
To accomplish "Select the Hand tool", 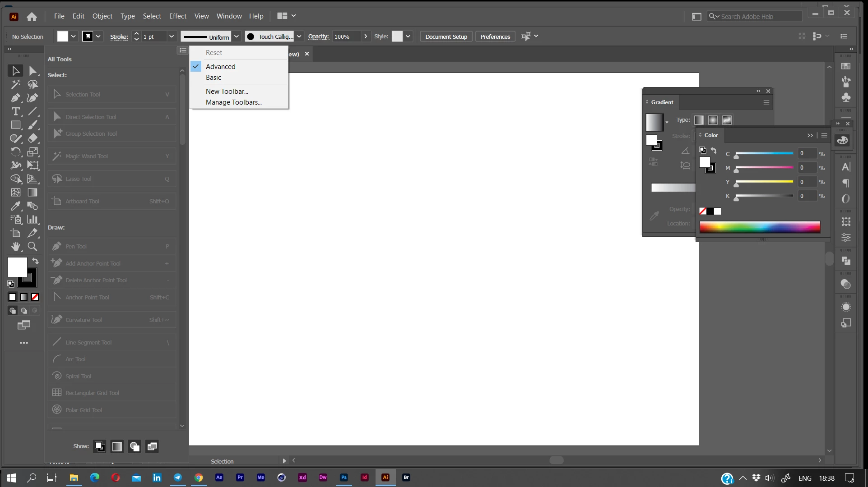I will pos(16,247).
